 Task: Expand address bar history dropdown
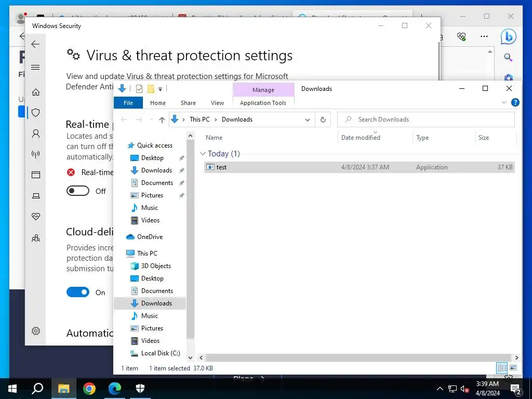[x=308, y=120]
